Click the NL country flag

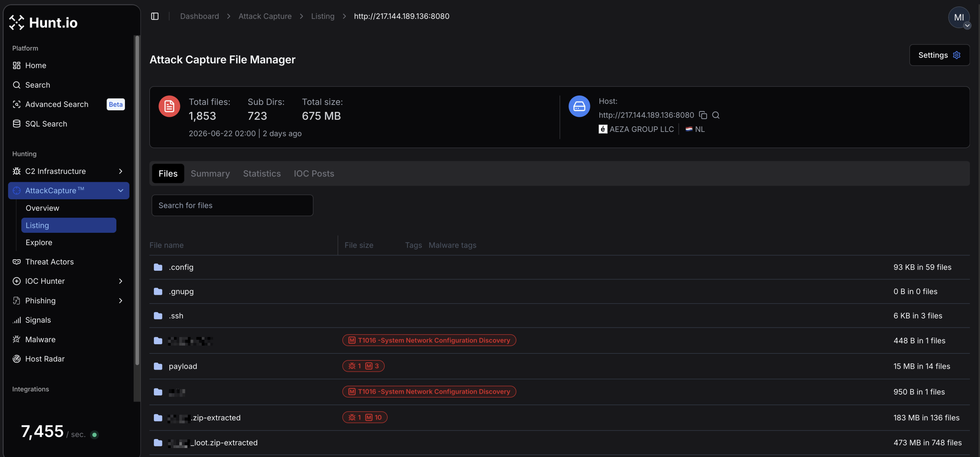[x=689, y=129]
